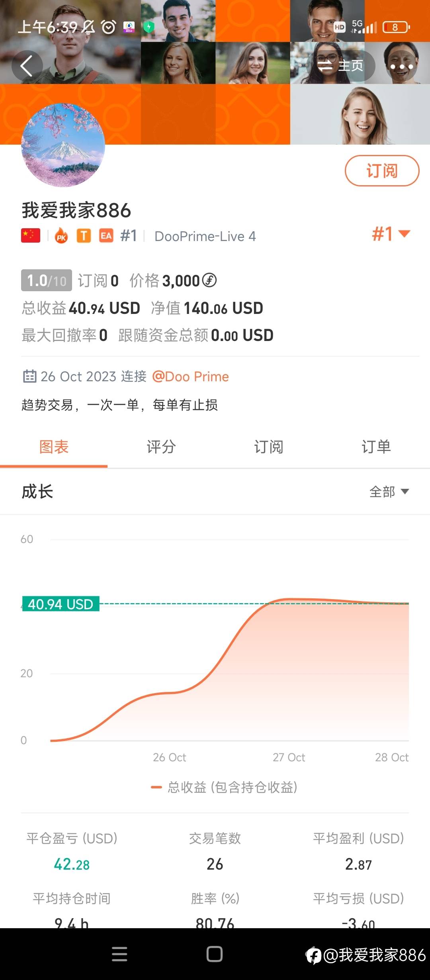The image size is (430, 980).
Task: Tap the calendar icon beside 26 Oct 2023
Action: 30,376
